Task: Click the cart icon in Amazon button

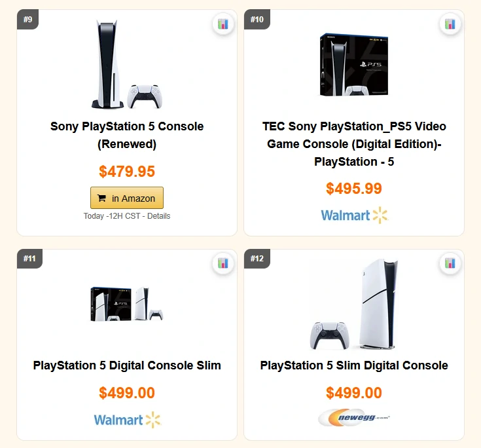Action: pos(101,198)
